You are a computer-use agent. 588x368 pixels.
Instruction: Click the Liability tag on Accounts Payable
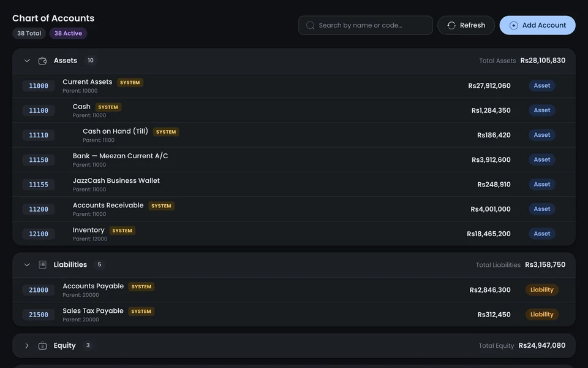(542, 289)
